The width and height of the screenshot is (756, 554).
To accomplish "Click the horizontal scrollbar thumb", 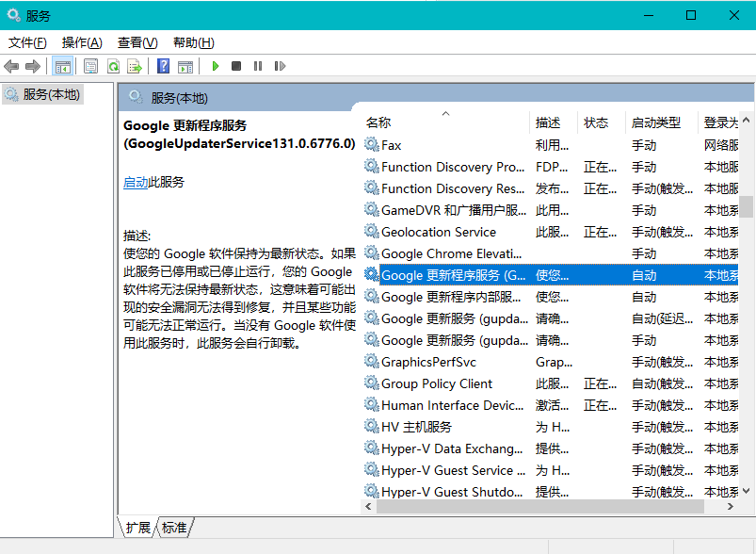I will click(x=540, y=506).
